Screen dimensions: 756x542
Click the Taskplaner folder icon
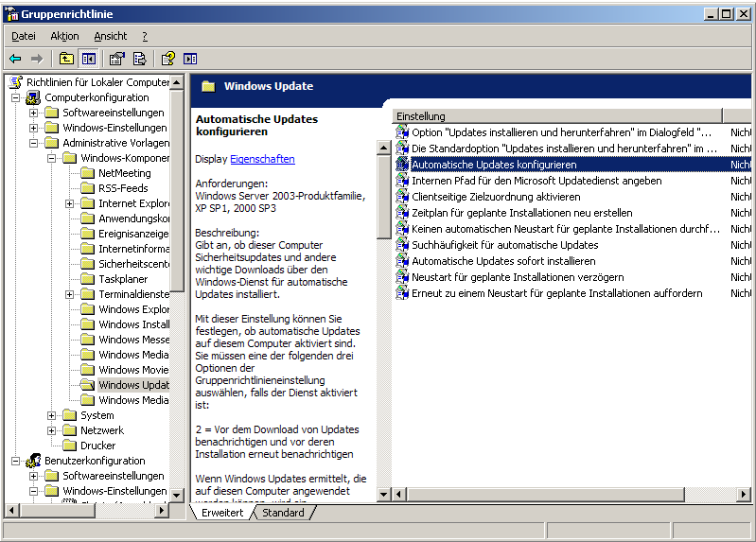[87, 279]
